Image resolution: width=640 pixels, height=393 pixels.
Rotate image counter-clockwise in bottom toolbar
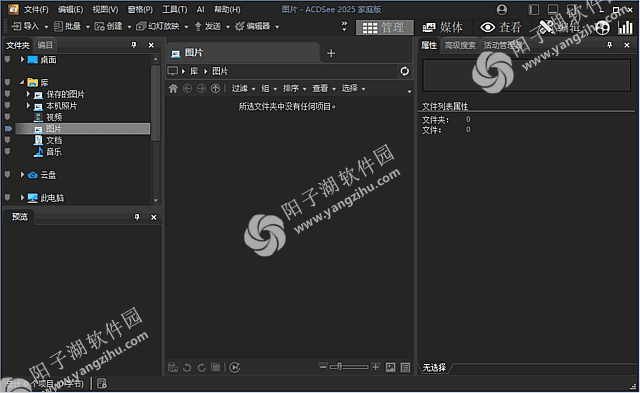coord(187,367)
